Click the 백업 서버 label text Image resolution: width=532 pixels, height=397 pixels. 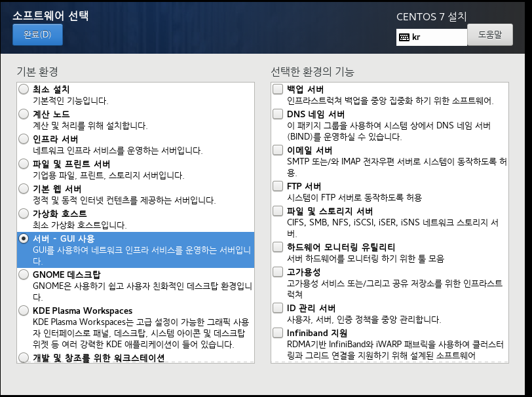305,89
